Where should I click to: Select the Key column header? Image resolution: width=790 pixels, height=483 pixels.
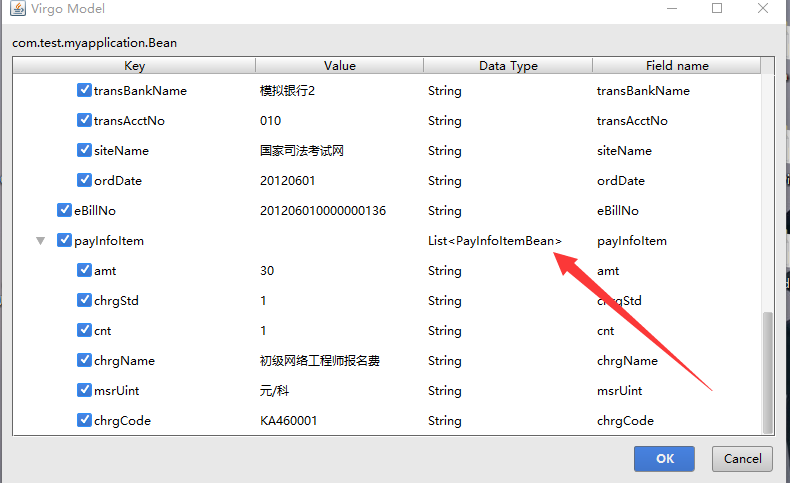134,65
